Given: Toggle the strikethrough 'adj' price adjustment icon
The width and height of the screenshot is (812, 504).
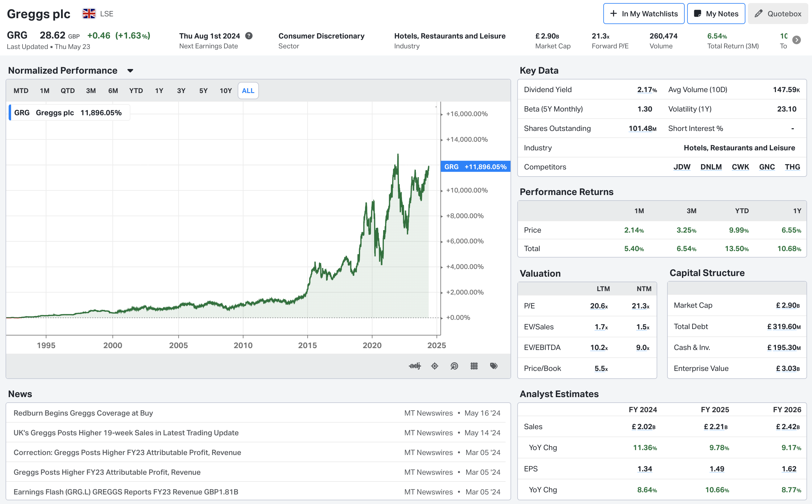Looking at the screenshot, I should (415, 366).
